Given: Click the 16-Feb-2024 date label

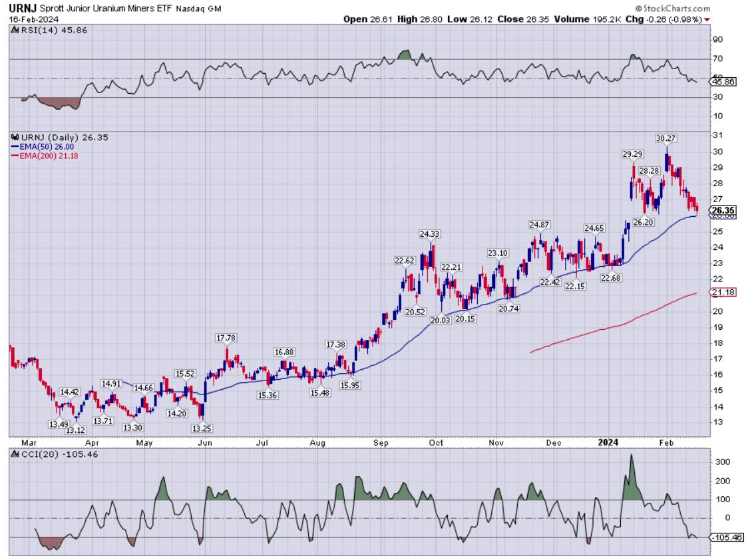Looking at the screenshot, I should 34,19.
